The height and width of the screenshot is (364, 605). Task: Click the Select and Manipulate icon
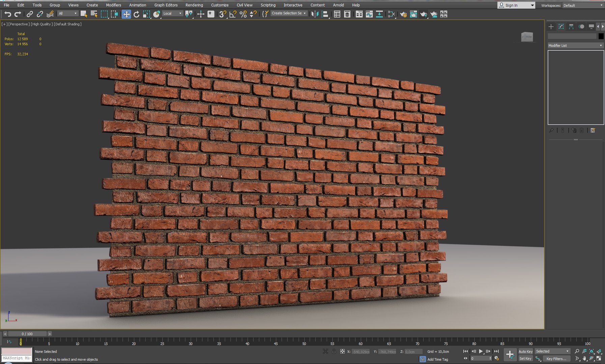click(201, 14)
